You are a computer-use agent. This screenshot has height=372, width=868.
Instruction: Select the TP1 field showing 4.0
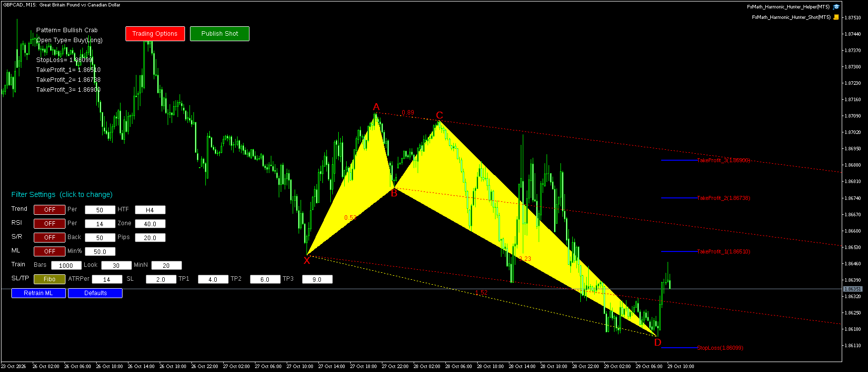click(213, 279)
